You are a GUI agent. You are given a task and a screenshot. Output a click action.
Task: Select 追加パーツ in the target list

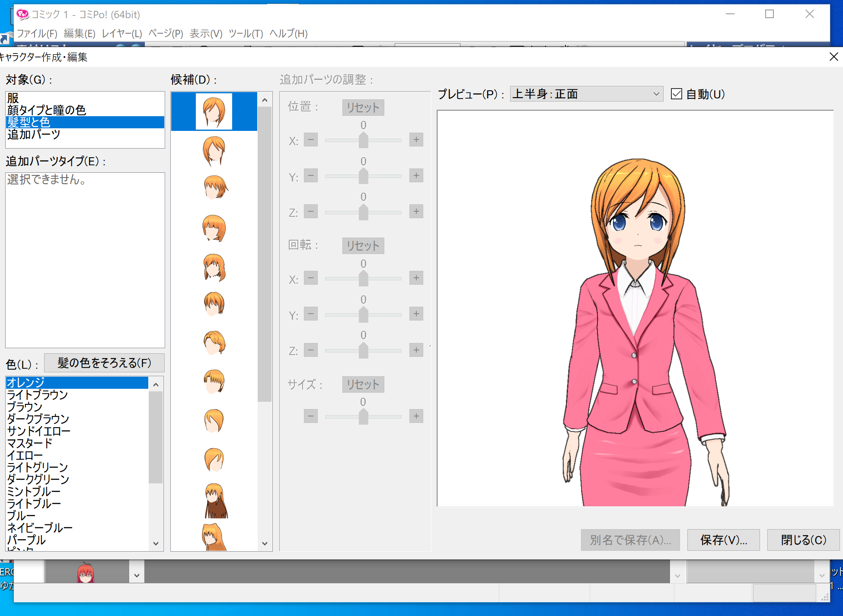click(34, 134)
